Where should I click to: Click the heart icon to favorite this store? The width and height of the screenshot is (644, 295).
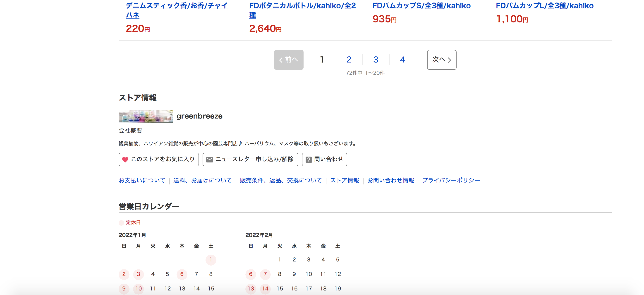coord(125,159)
